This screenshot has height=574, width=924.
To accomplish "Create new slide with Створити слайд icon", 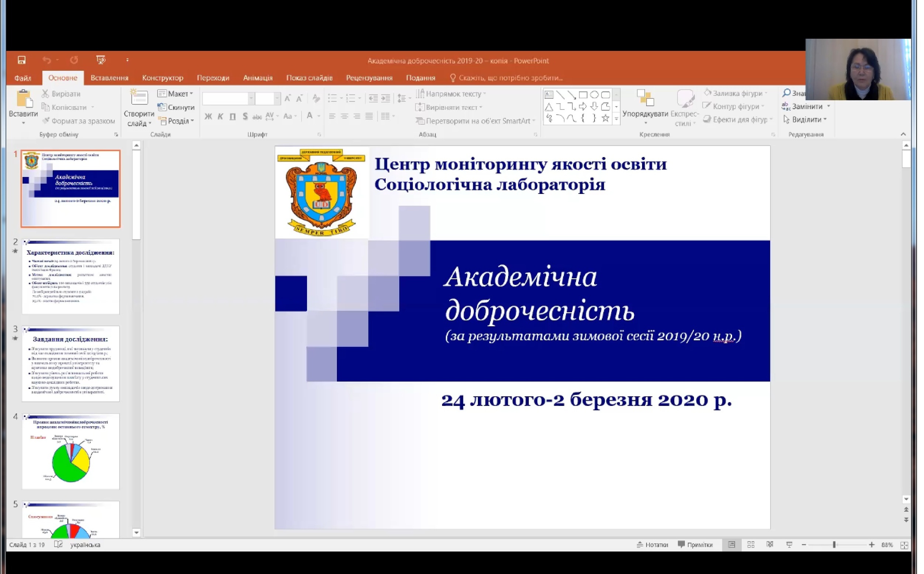I will (139, 98).
